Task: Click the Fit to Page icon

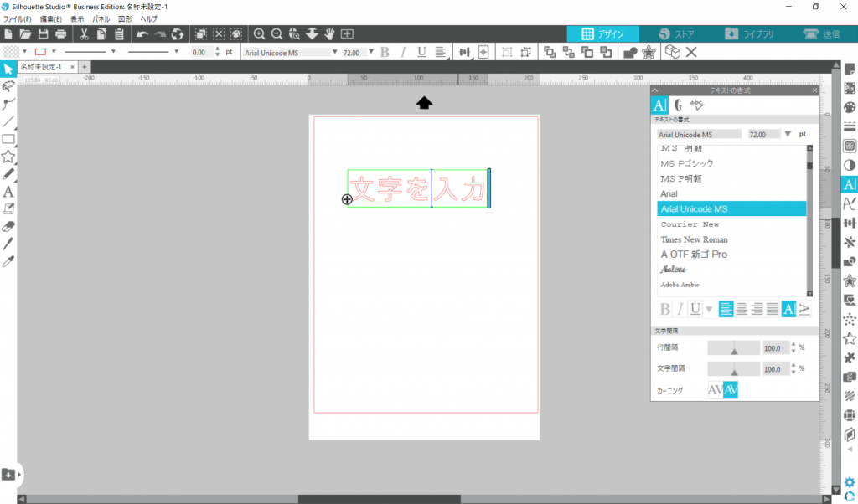Action: (x=347, y=33)
